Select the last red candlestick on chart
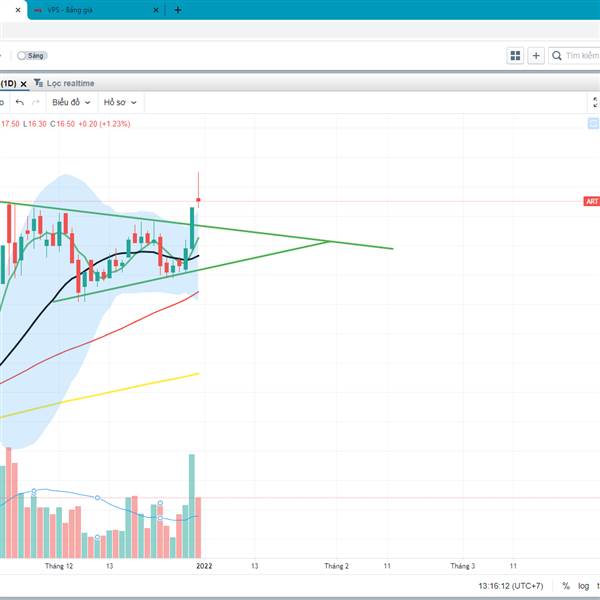The image size is (600, 600). tap(198, 200)
